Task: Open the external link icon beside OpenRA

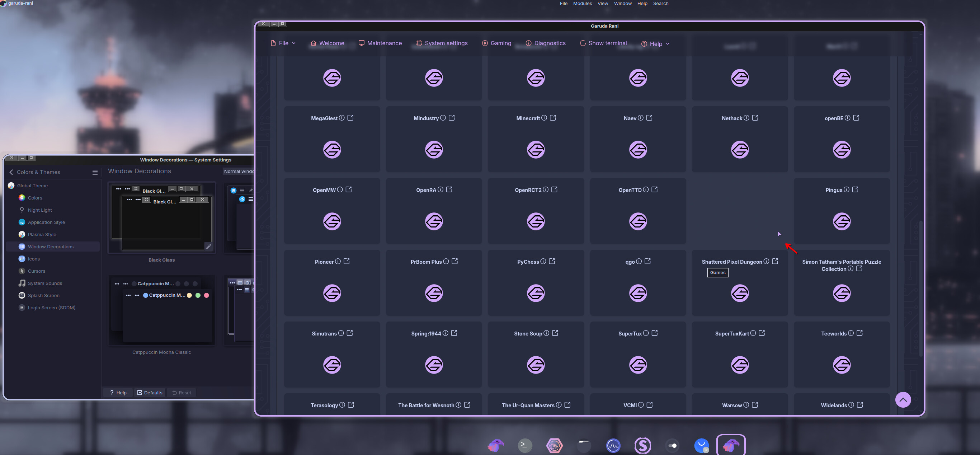Action: tap(449, 189)
